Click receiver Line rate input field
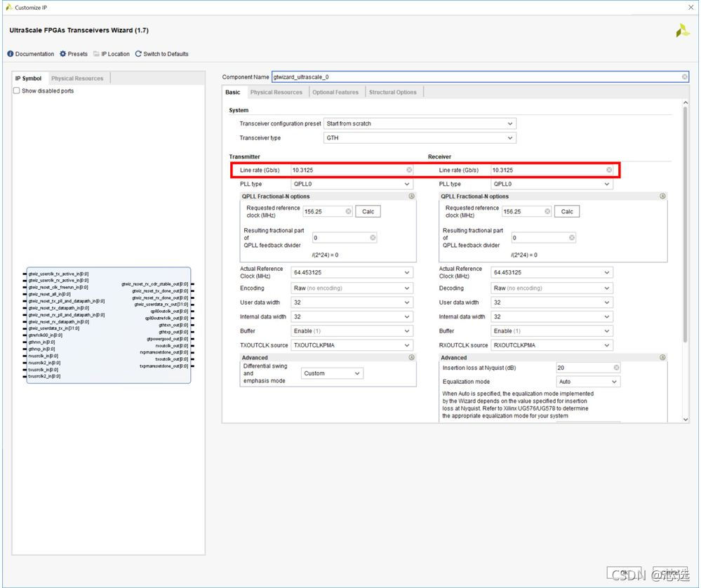Viewport: 701px width, 588px height. pyautogui.click(x=552, y=170)
